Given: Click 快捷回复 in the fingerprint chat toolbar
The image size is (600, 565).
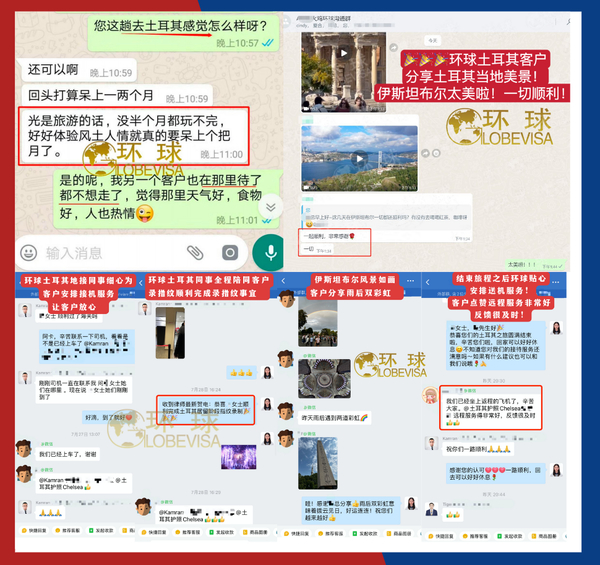Looking at the screenshot, I should pos(154,532).
